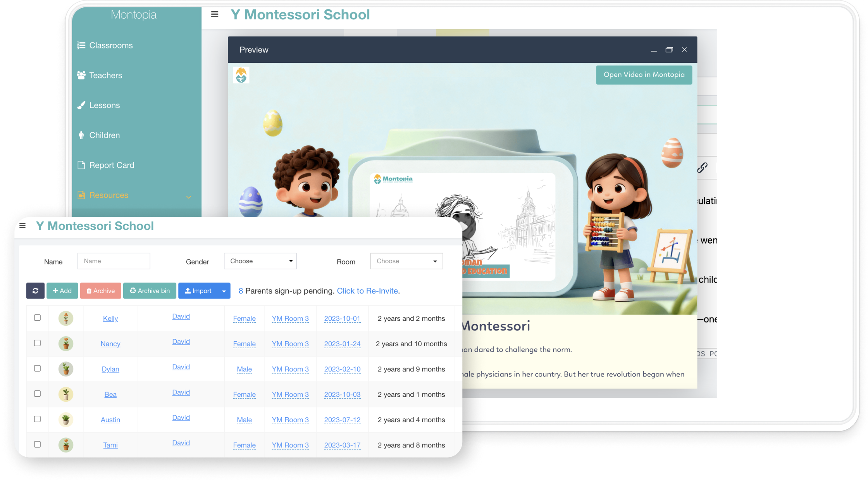
Task: Click into the Name search field
Action: coord(114,261)
